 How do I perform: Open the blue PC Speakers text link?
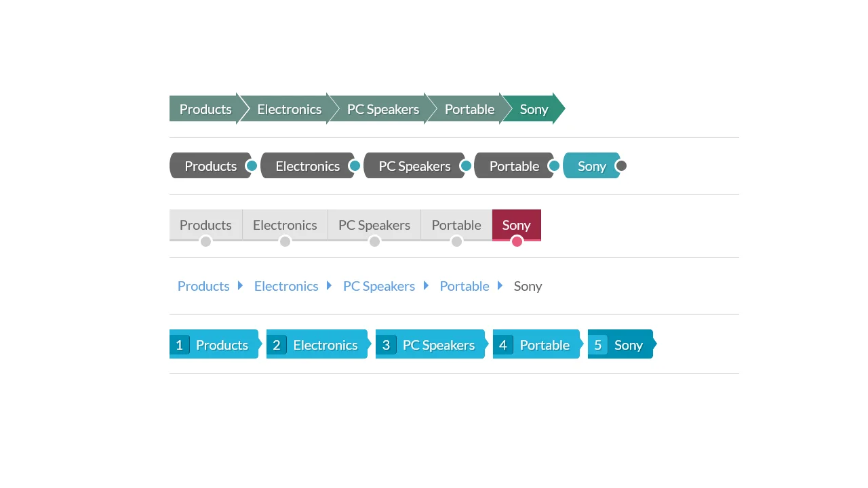click(379, 286)
